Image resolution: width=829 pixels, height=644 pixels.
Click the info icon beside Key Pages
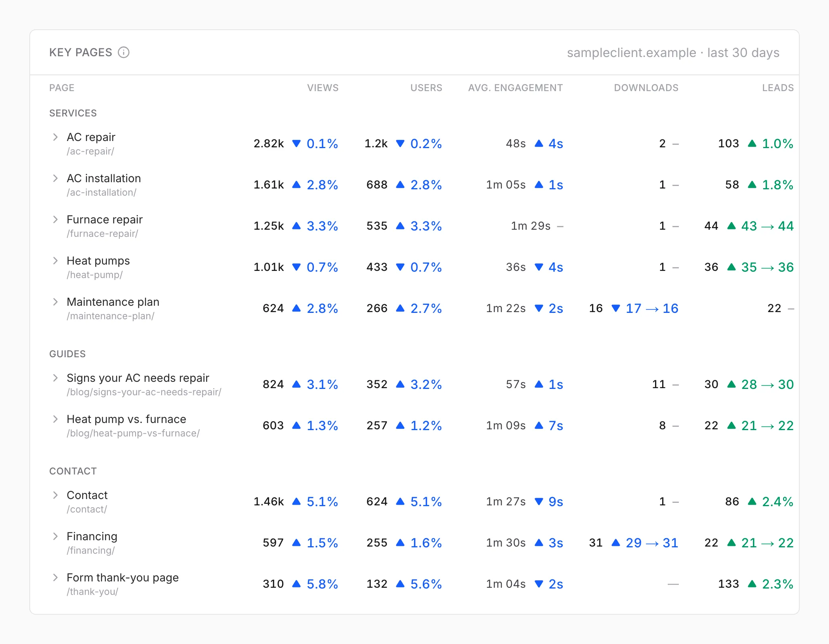pos(124,52)
